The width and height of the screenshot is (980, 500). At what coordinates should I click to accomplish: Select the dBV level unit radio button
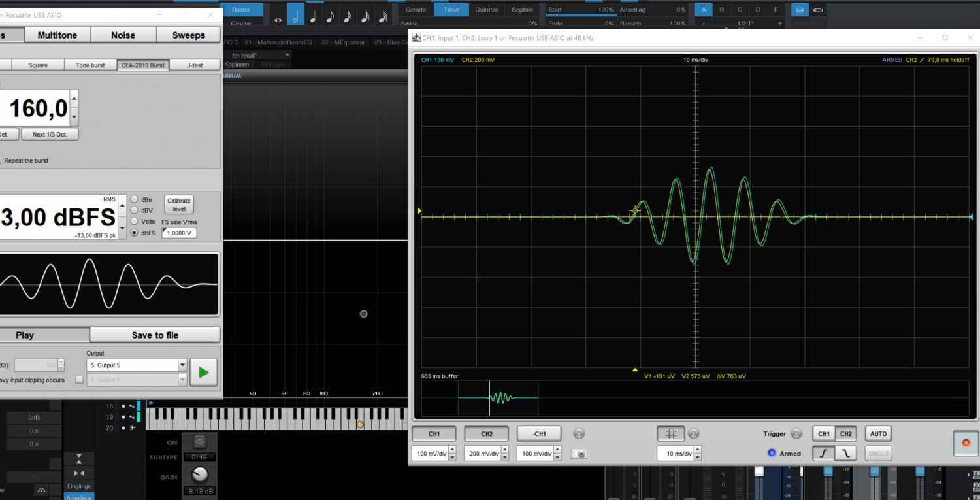click(134, 210)
